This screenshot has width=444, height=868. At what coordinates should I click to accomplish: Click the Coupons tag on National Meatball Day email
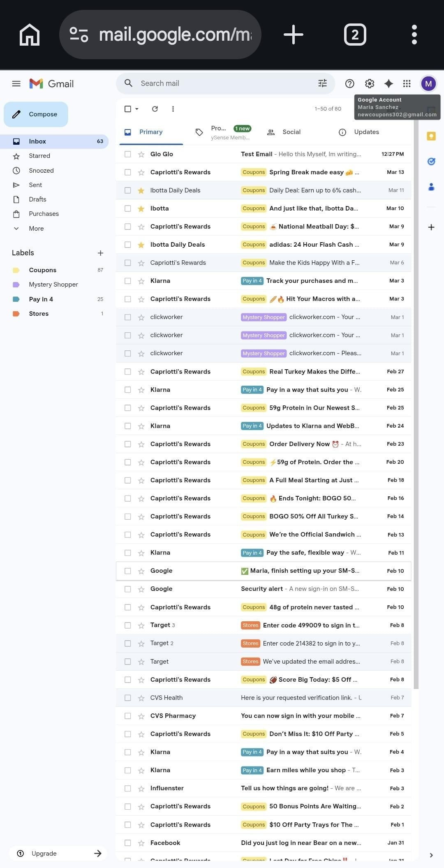tap(254, 227)
